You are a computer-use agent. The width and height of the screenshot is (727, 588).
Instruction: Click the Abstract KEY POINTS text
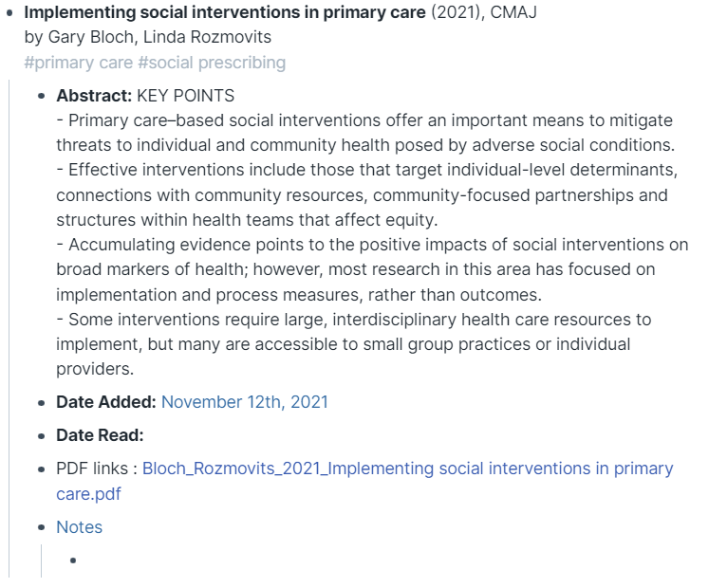tap(185, 96)
